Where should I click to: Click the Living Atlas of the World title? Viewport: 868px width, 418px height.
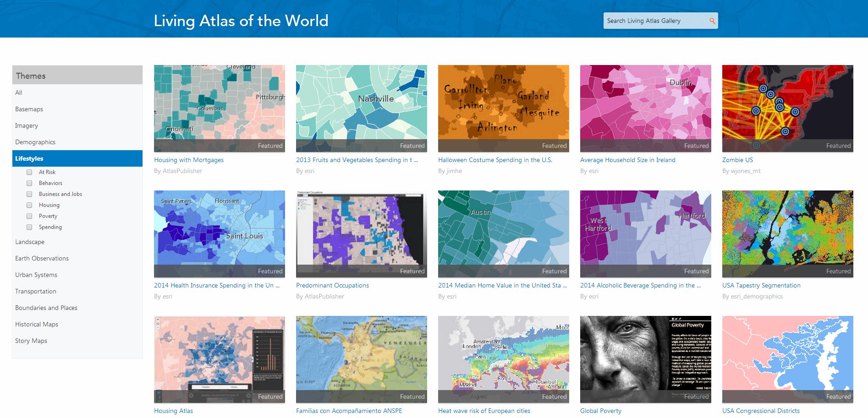pyautogui.click(x=241, y=21)
